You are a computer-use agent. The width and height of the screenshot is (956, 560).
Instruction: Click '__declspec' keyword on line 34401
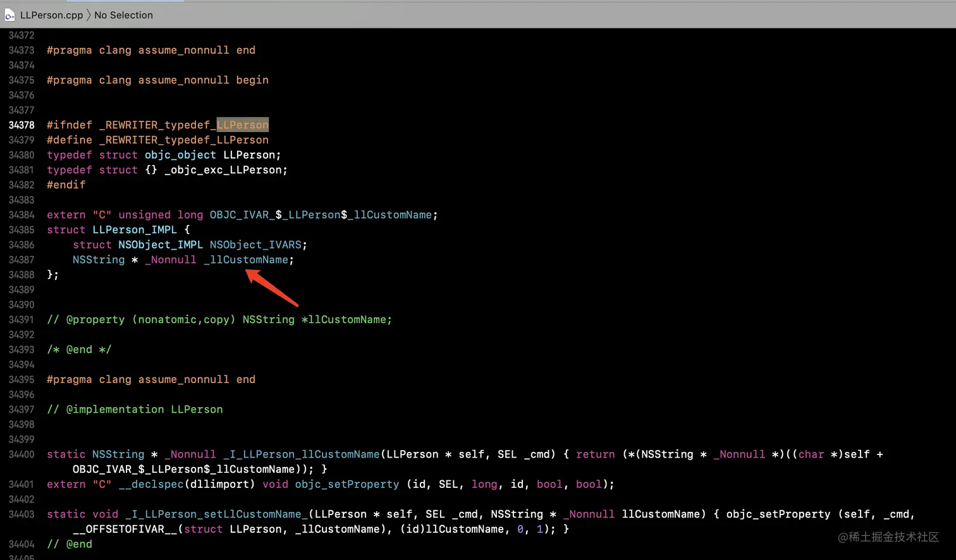point(151,484)
